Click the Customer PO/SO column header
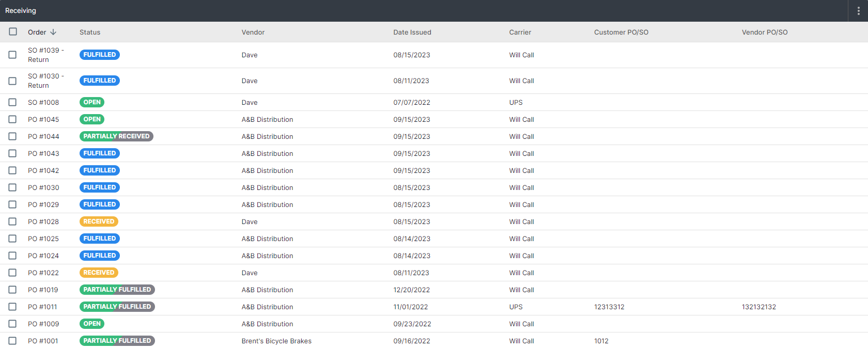Viewport: 868px width, 349px height. [621, 32]
